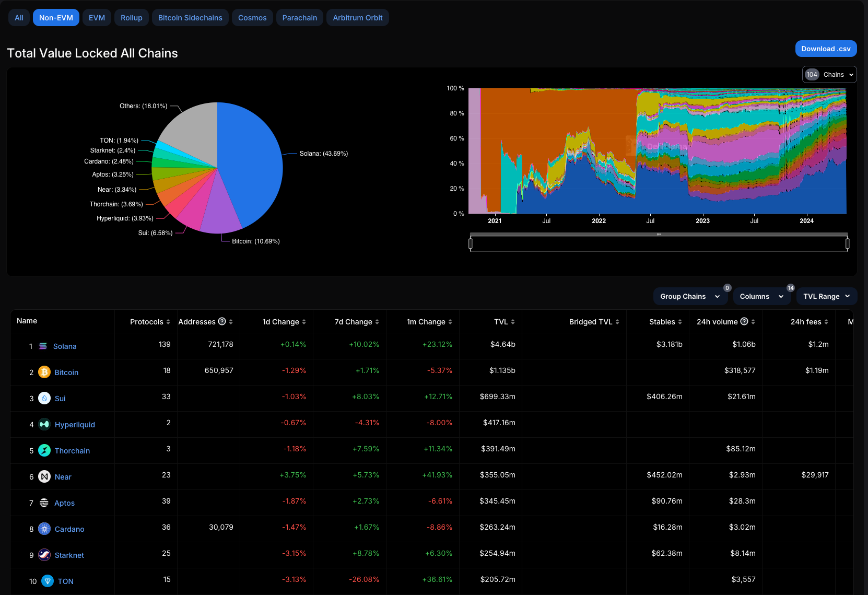Click Near's 1m change +41.93%

coord(438,475)
